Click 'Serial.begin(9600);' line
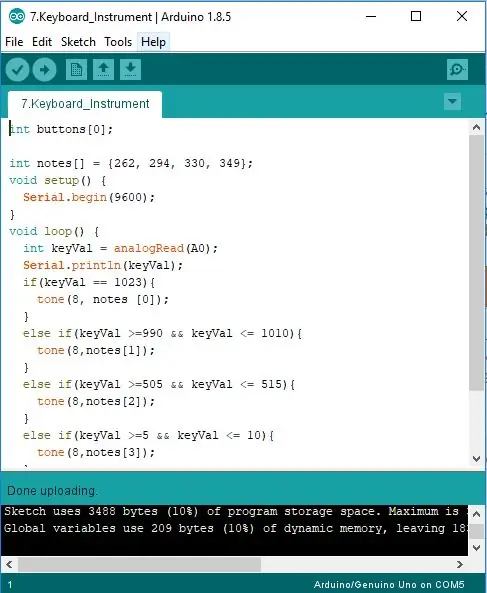This screenshot has width=487, height=593. 89,197
